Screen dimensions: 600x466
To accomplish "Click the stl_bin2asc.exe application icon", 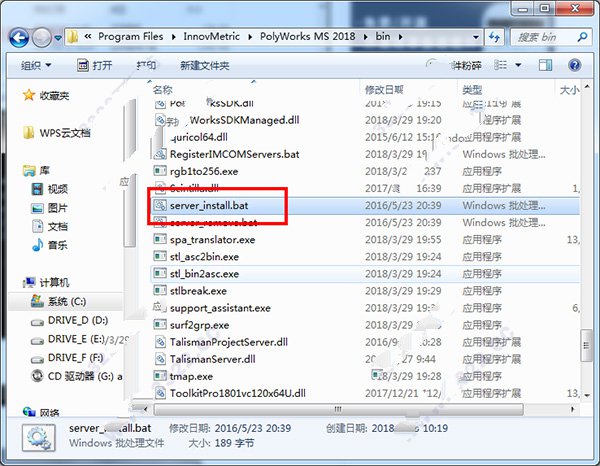I will point(160,274).
